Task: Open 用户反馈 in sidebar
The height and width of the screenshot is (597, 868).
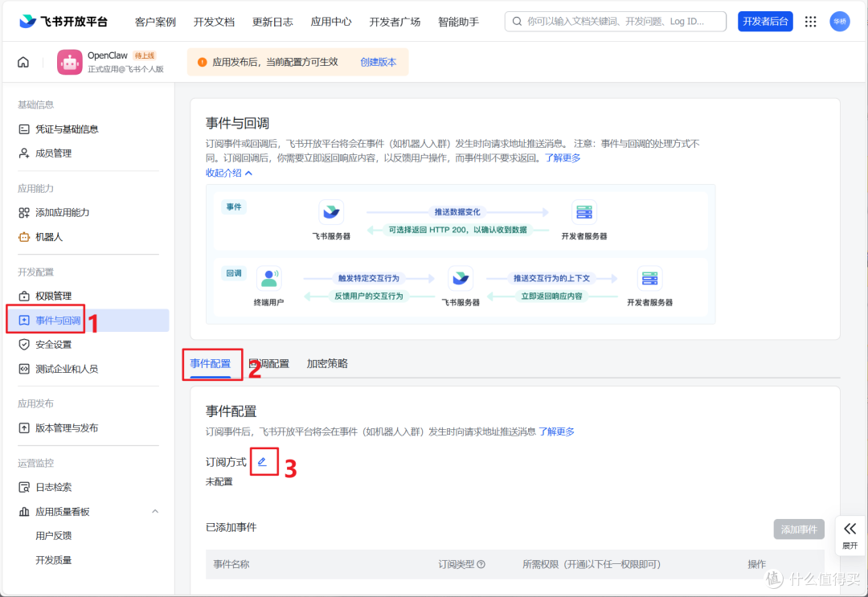Action: tap(54, 536)
